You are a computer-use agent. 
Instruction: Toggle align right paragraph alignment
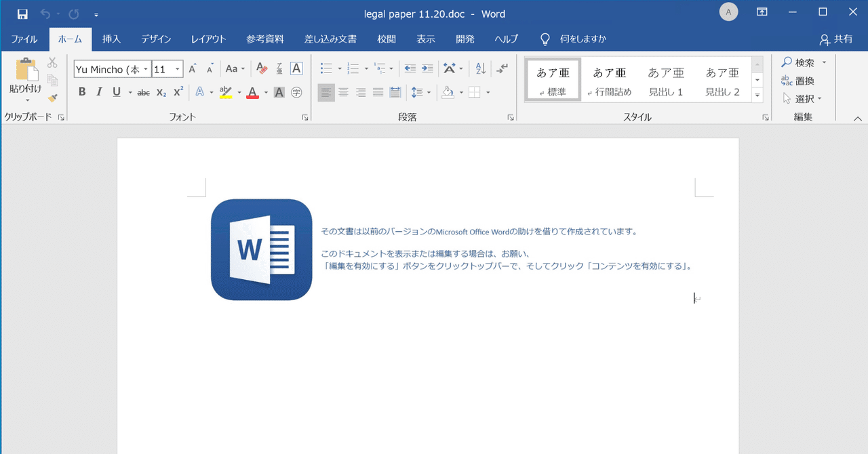point(361,92)
